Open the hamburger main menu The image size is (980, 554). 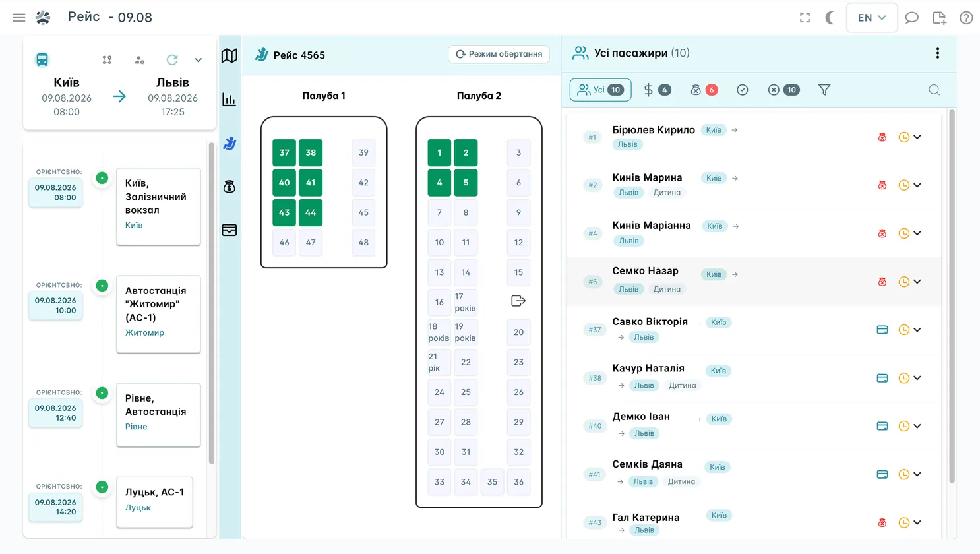(x=19, y=18)
